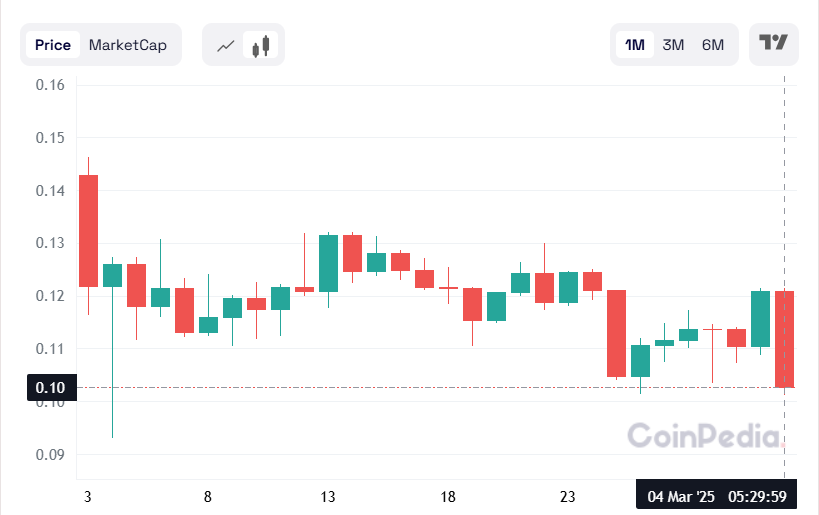Click the 0.10 current price label
The width and height of the screenshot is (819, 515).
tap(49, 388)
